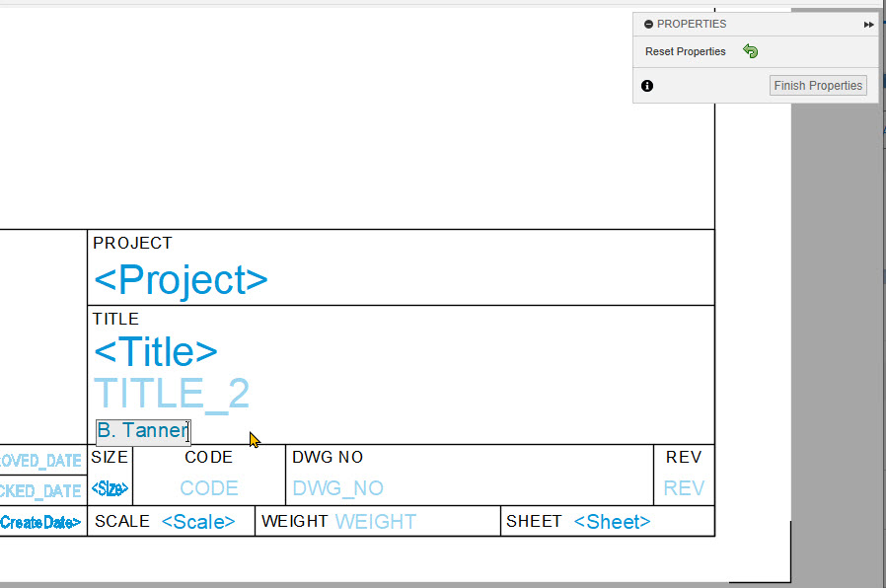Click the blue WEIGHT placeholder value
Viewport: 886px width, 588px height.
pos(376,522)
